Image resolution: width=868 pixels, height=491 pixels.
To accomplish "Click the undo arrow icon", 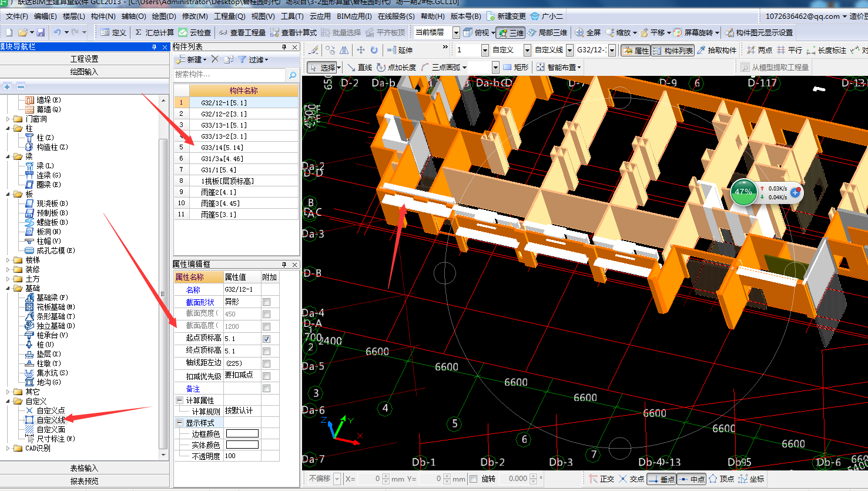I will 57,32.
